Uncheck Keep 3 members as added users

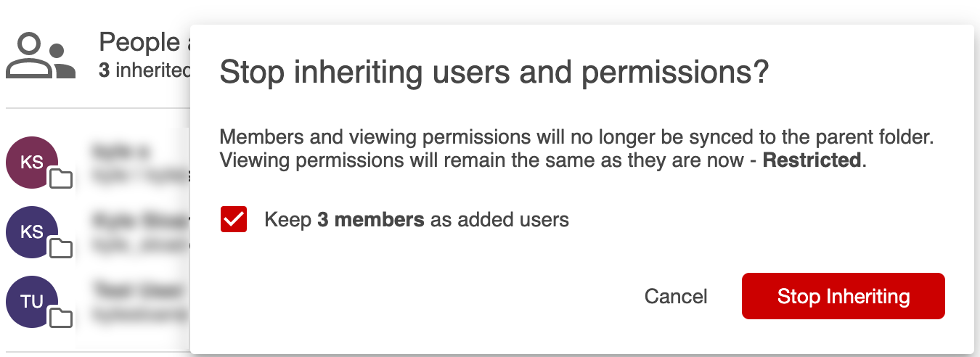click(234, 219)
